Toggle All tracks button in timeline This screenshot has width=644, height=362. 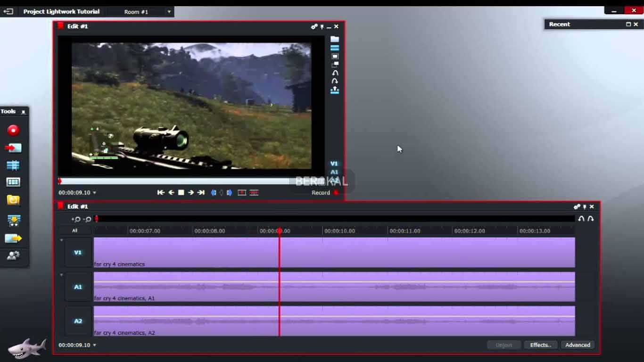pos(74,230)
